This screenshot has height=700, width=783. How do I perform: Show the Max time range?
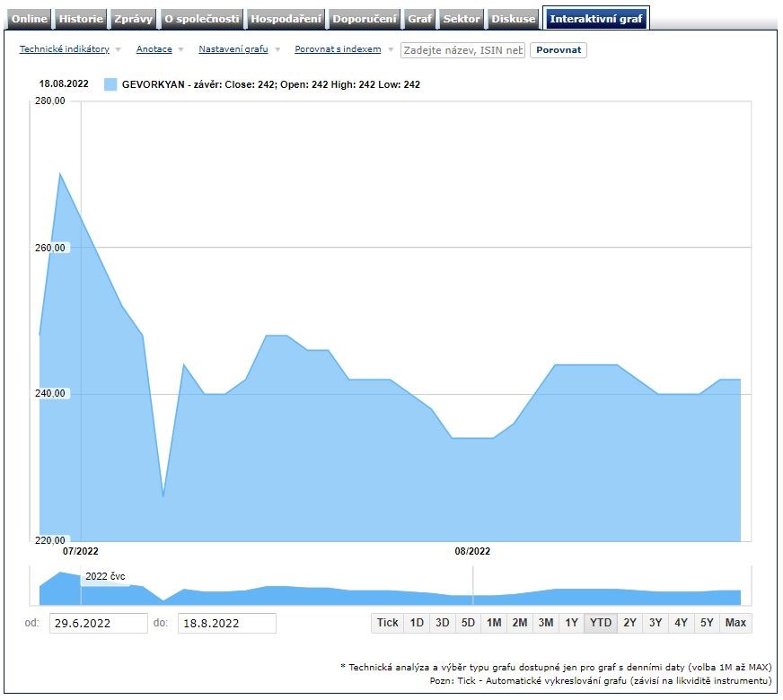(735, 623)
